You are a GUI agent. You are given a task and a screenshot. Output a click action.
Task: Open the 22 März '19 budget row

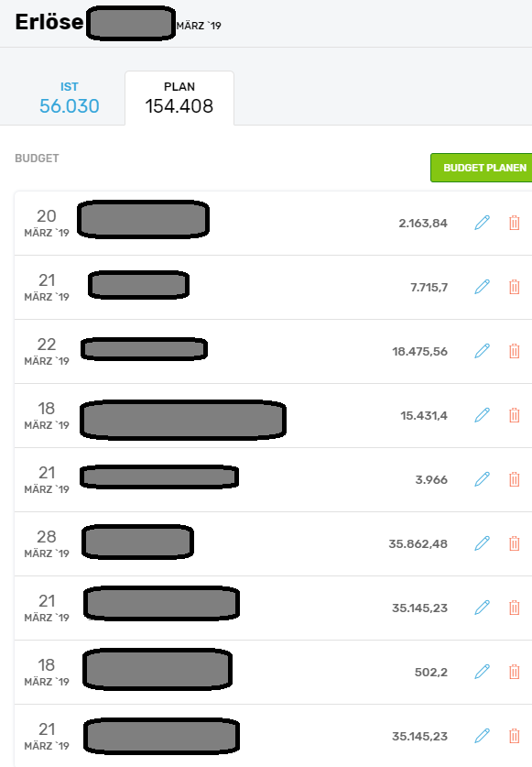coord(274,351)
